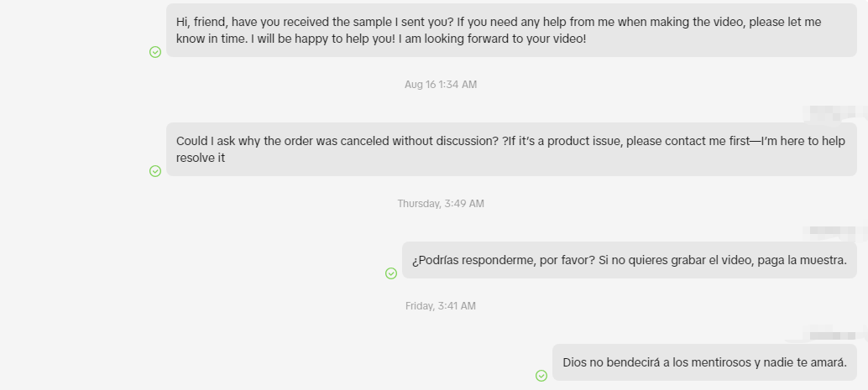
Task: Click the "Friday, 3:41 AM" timestamp
Action: pos(441,306)
